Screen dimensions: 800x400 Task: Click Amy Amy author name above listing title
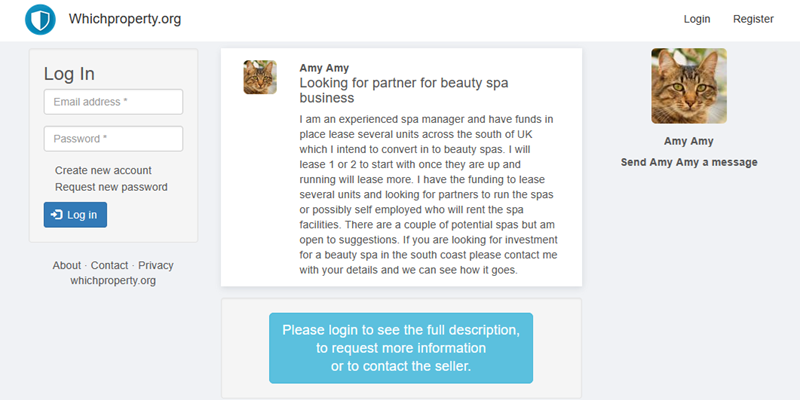point(325,68)
